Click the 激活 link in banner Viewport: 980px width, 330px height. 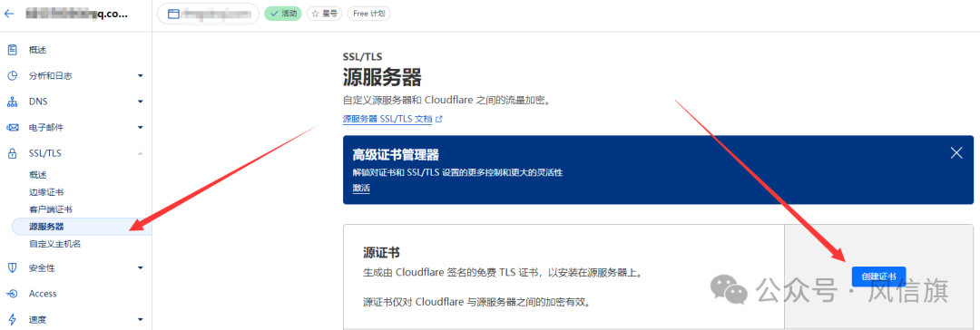tap(361, 188)
